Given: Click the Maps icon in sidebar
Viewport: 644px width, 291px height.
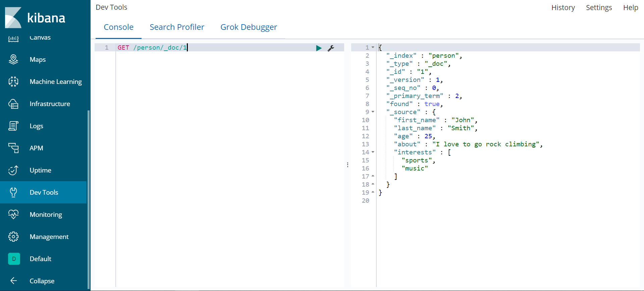Looking at the screenshot, I should pyautogui.click(x=13, y=59).
